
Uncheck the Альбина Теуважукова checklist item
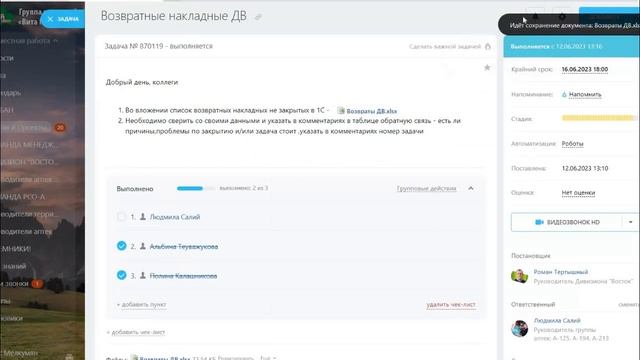click(x=121, y=246)
